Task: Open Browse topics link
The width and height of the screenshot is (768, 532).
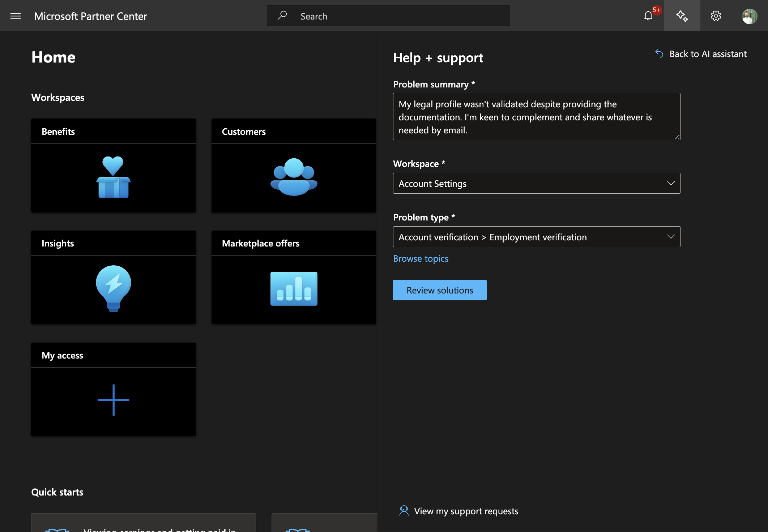Action: [421, 258]
